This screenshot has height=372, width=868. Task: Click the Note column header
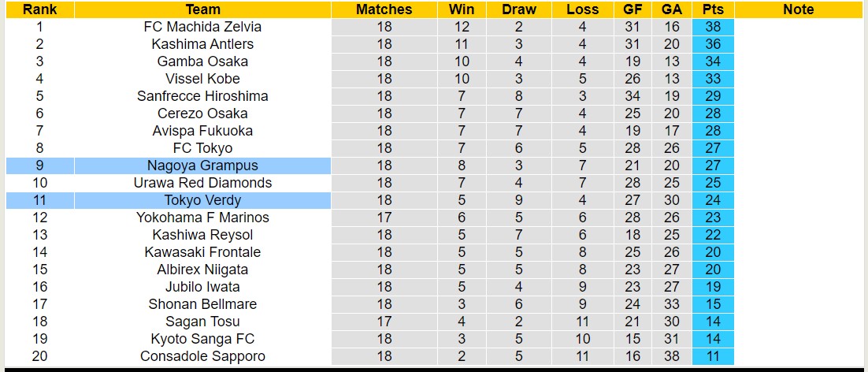[x=799, y=9]
